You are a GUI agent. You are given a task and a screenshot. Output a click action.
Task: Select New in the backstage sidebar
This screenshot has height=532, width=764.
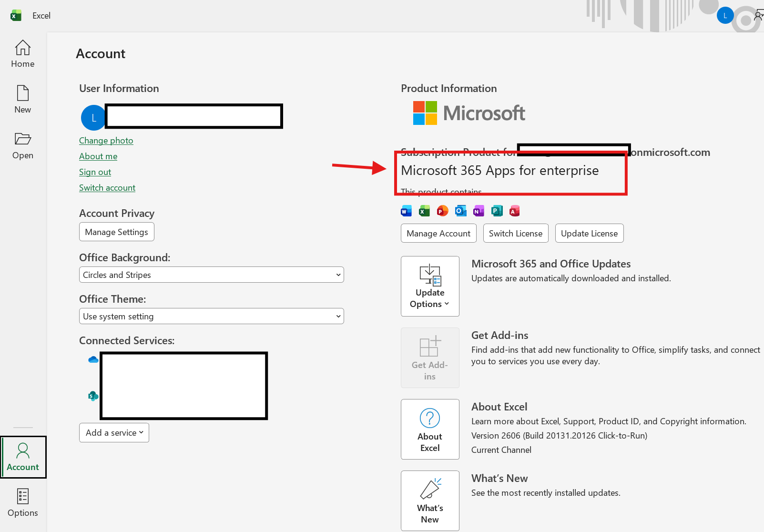click(23, 100)
